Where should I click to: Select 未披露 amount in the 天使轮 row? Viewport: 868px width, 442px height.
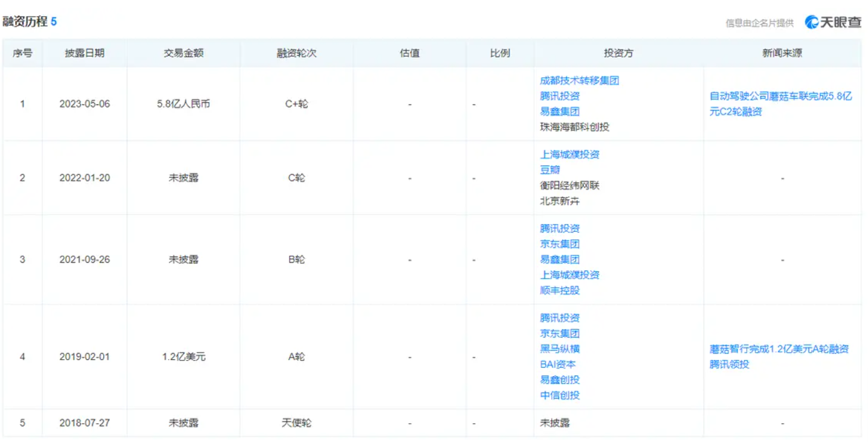click(184, 423)
